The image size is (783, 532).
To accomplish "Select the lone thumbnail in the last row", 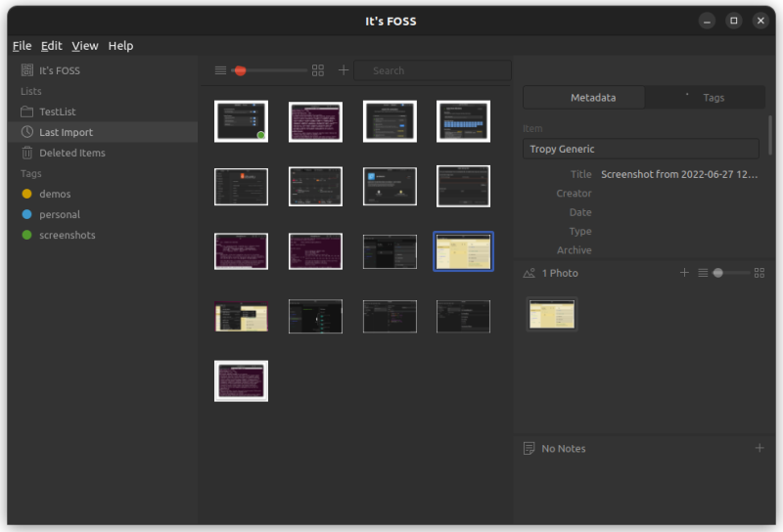I will 241,380.
